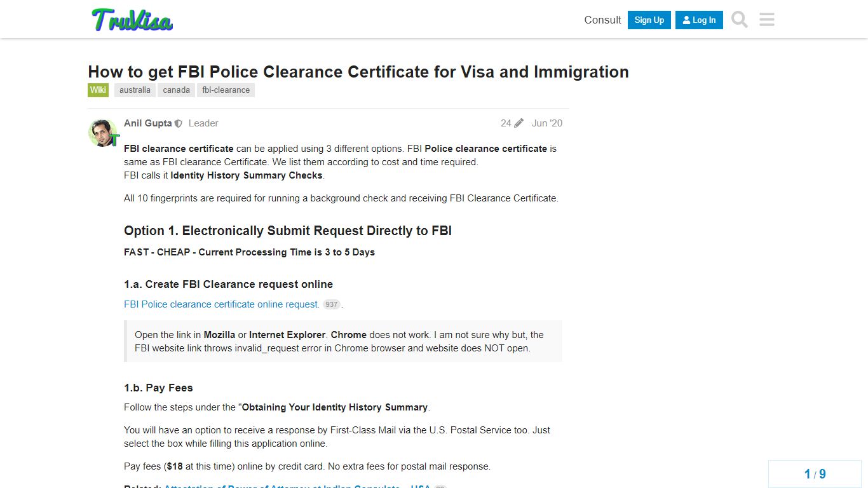Screen dimensions: 868x488
Task: Select the canada tag
Action: (x=176, y=90)
